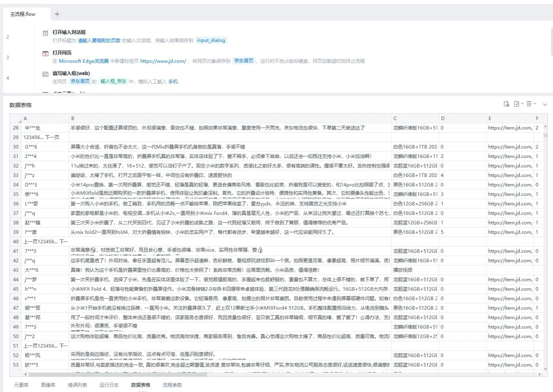Screen dimensions: 553x392
Task: Open the 图像库 tab
Action: [x=48, y=385]
